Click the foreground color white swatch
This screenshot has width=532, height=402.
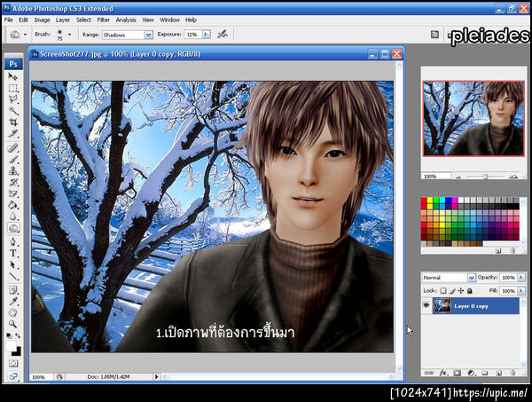11,346
